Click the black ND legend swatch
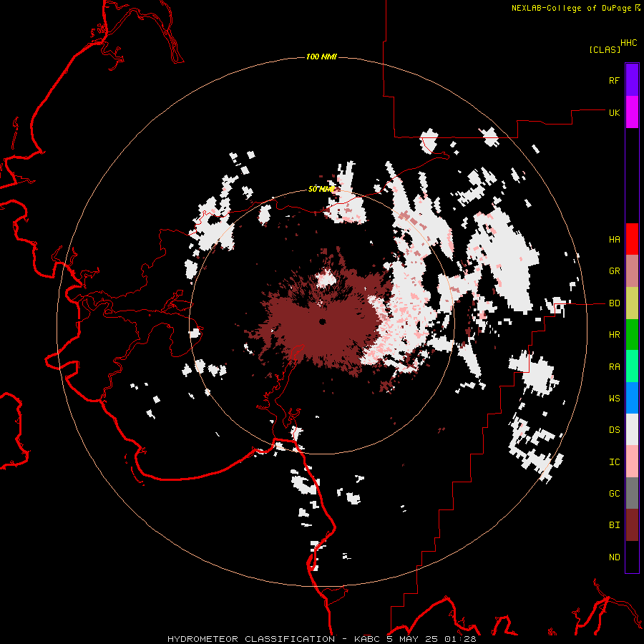 click(632, 557)
